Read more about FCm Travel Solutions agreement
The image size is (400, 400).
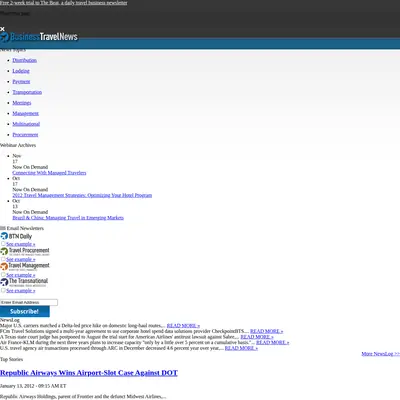tap(267, 331)
